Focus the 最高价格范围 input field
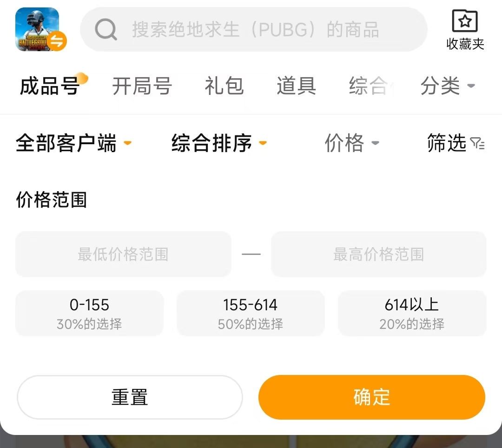 pos(379,254)
